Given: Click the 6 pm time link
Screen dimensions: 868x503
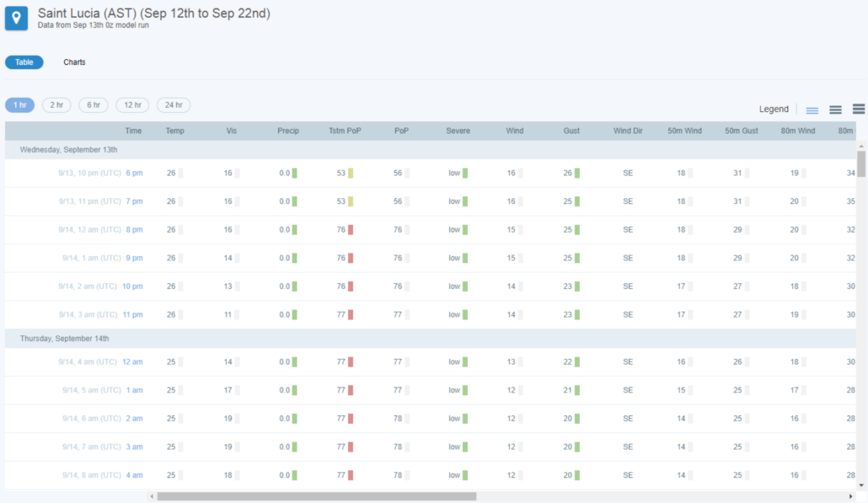Looking at the screenshot, I should 134,174.
